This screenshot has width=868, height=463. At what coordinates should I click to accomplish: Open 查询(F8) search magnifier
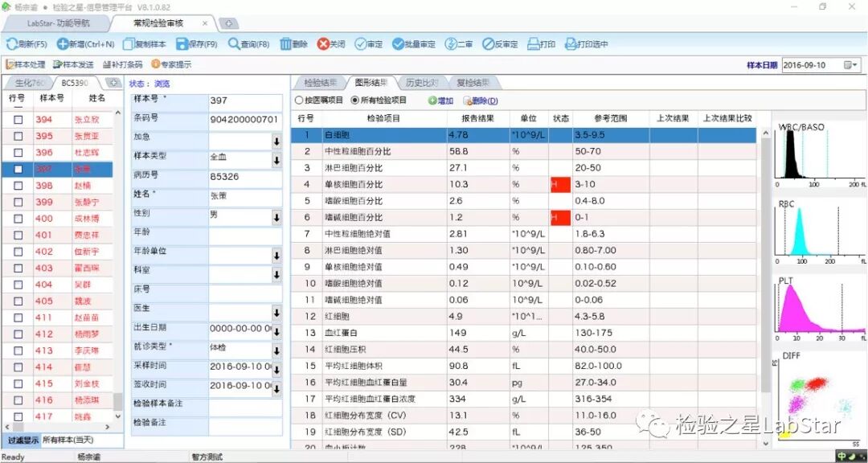tap(234, 44)
